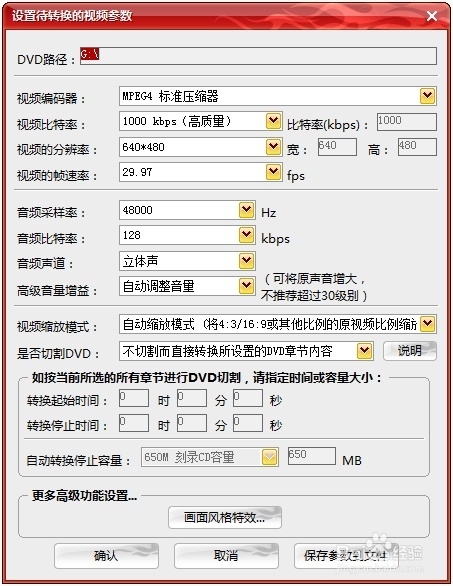453x586 pixels.
Task: Expand the 是否切割DVD dropdown arrow
Action: pyautogui.click(x=364, y=351)
